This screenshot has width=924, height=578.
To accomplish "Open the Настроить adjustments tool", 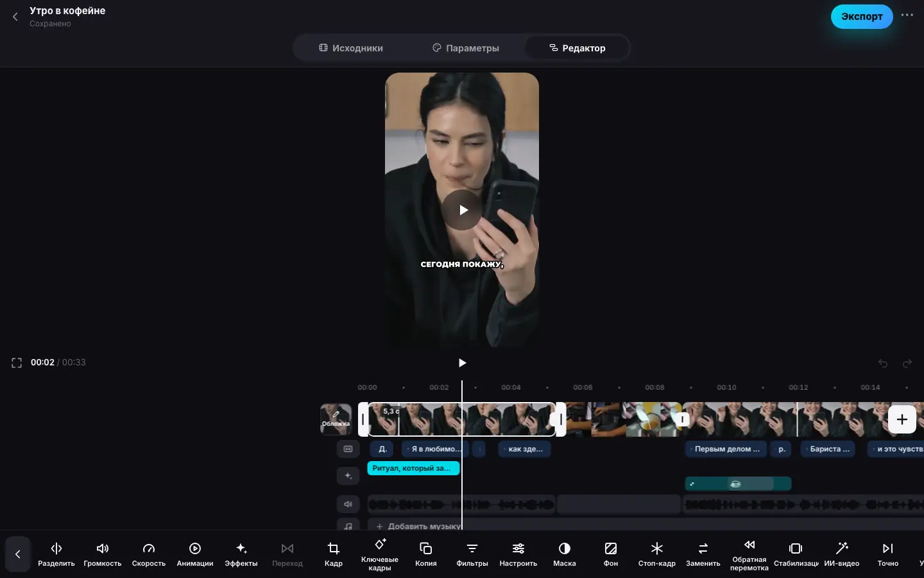I will point(518,554).
